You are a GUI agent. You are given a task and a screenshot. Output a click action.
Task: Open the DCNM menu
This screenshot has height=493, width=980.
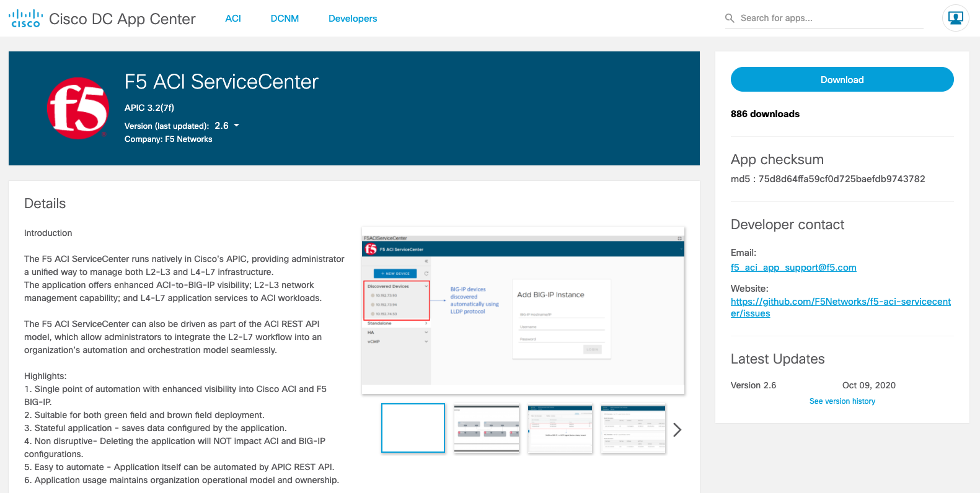tap(285, 19)
